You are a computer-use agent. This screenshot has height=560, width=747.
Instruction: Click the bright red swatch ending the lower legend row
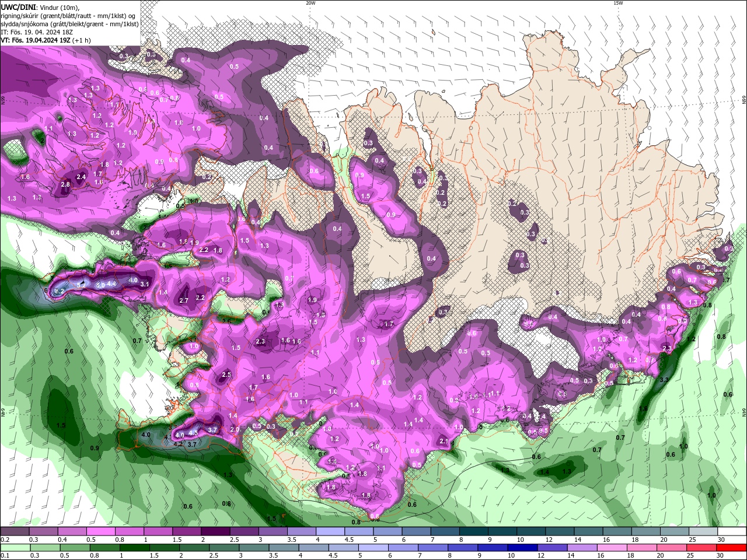coord(730,548)
